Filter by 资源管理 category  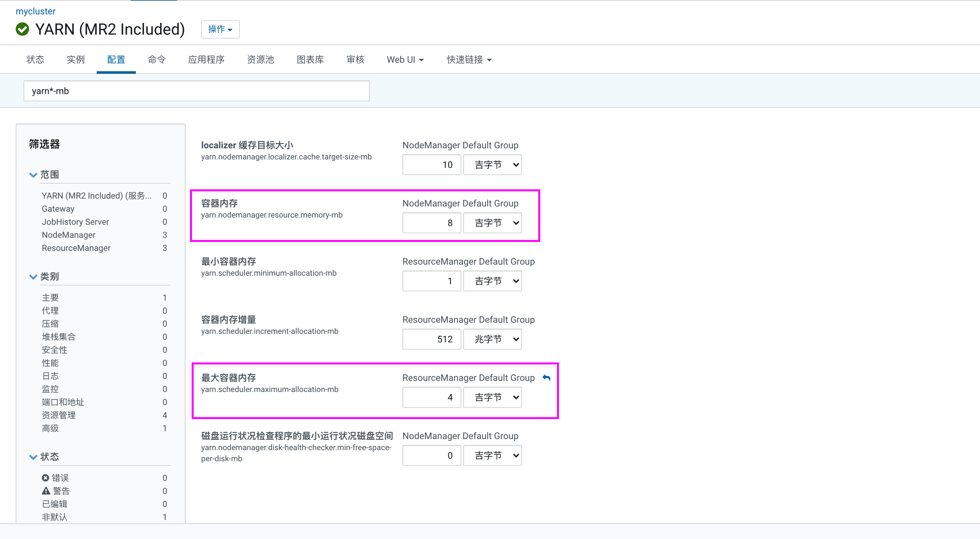tap(58, 415)
